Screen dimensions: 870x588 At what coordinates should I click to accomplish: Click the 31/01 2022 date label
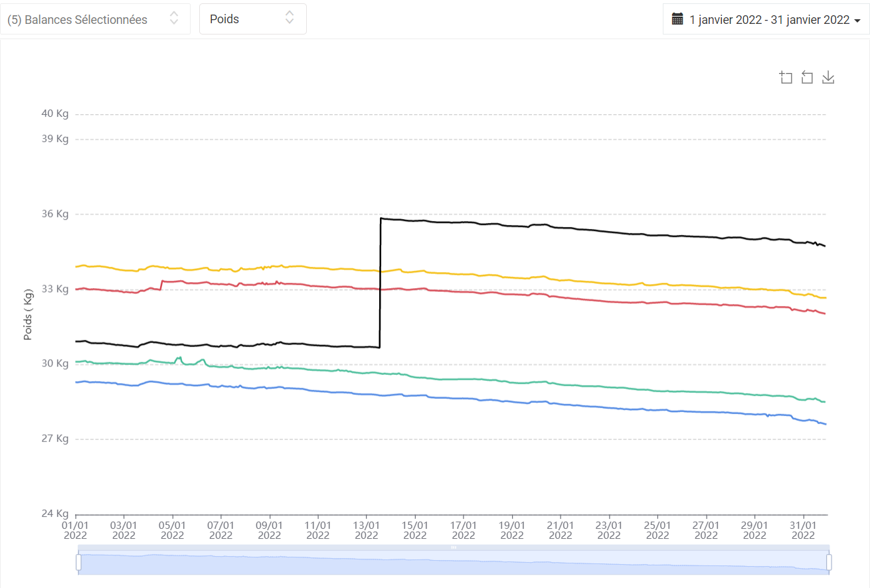(803, 530)
